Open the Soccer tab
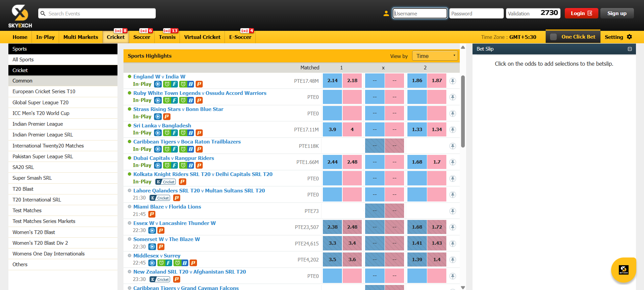This screenshot has width=644, height=290. (142, 37)
